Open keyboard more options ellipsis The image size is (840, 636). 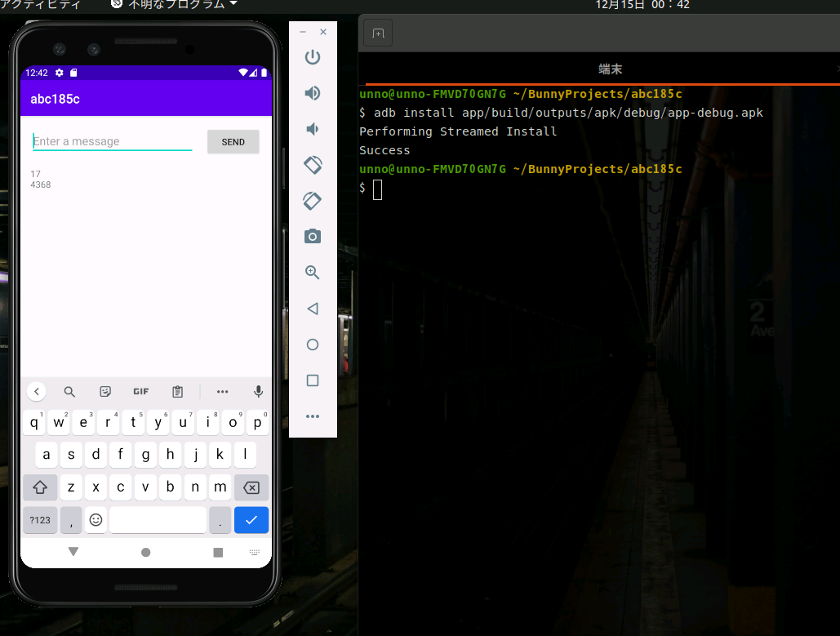coord(222,392)
